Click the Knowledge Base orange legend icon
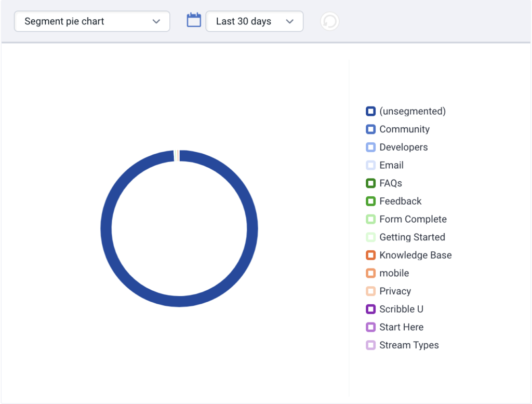The image size is (532, 404). tap(370, 255)
